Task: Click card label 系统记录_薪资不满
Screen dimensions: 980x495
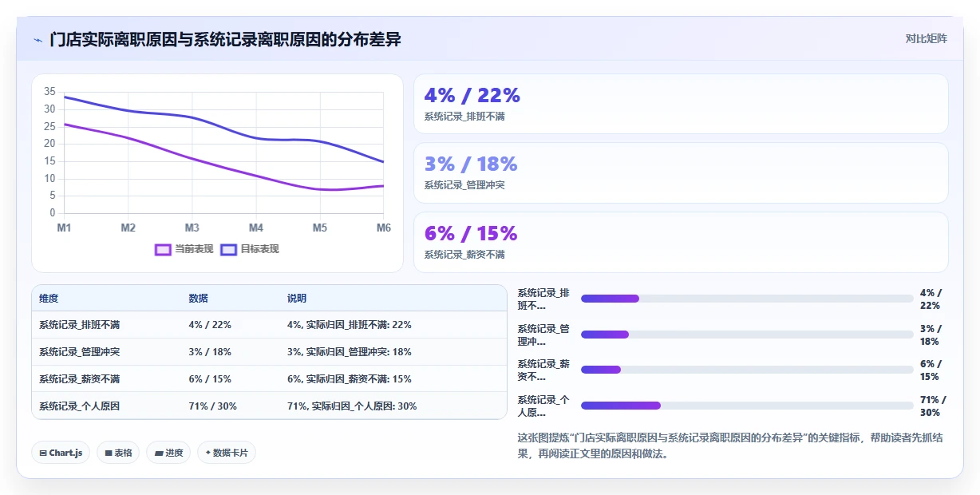Action: (464, 255)
